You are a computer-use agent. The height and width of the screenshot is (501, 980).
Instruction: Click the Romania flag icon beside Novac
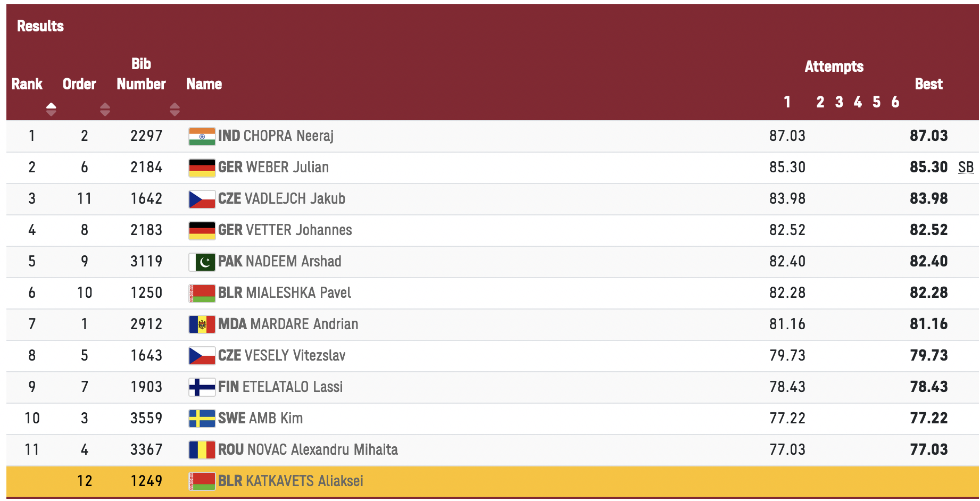point(202,450)
